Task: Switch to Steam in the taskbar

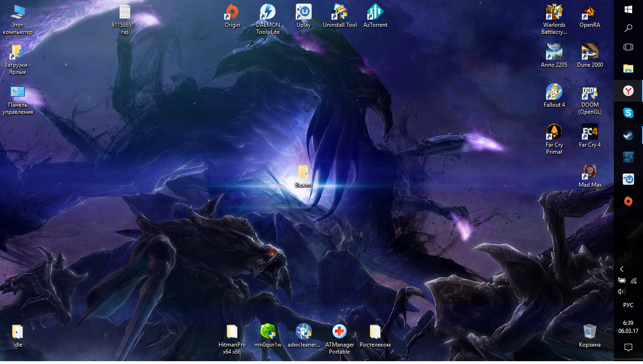Action: (x=628, y=135)
